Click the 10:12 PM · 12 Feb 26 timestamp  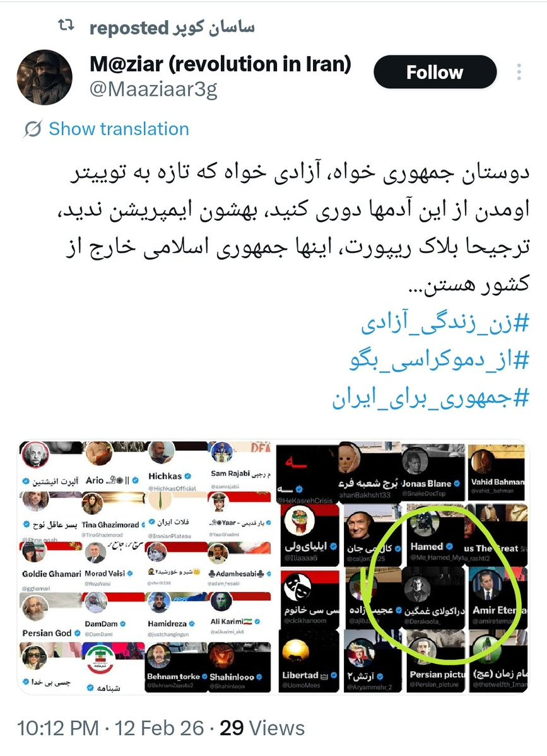pyautogui.click(x=110, y=728)
